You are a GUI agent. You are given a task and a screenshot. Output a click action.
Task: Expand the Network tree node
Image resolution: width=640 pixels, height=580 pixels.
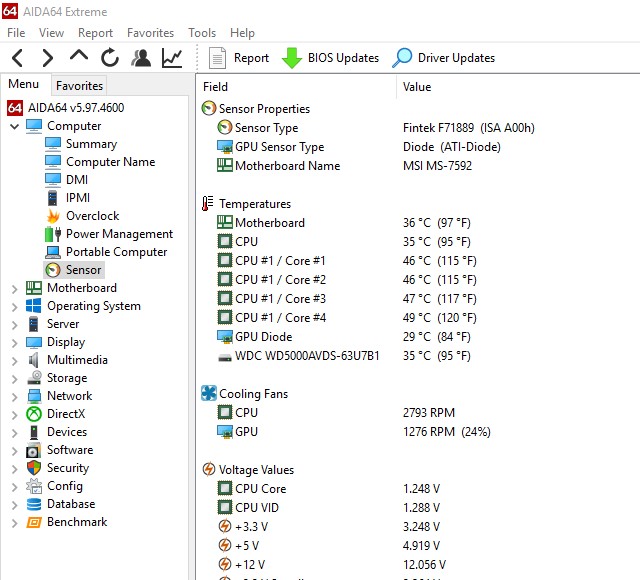[15, 397]
